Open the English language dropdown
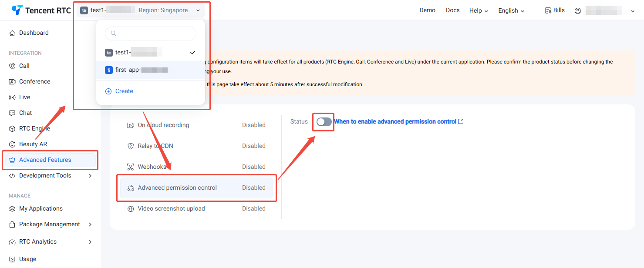 click(x=511, y=10)
